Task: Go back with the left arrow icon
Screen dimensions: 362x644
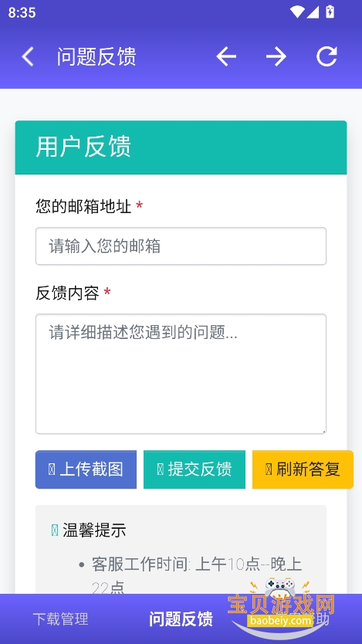Action: (x=226, y=56)
